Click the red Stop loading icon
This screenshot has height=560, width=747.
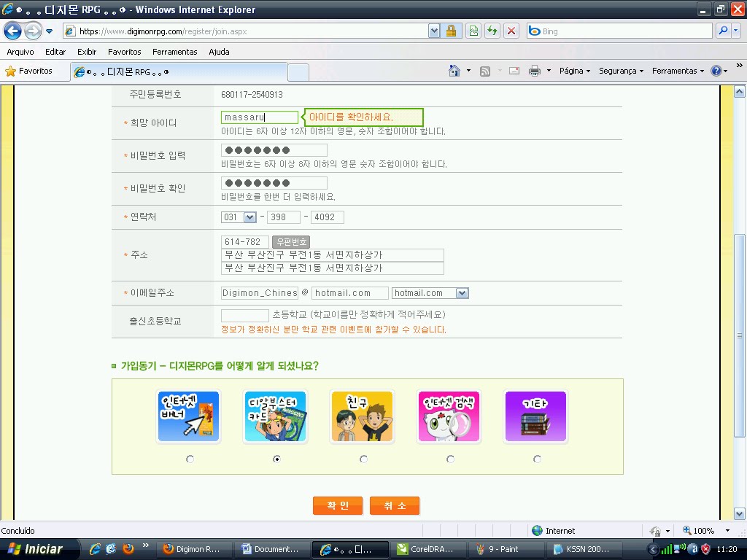(x=511, y=31)
